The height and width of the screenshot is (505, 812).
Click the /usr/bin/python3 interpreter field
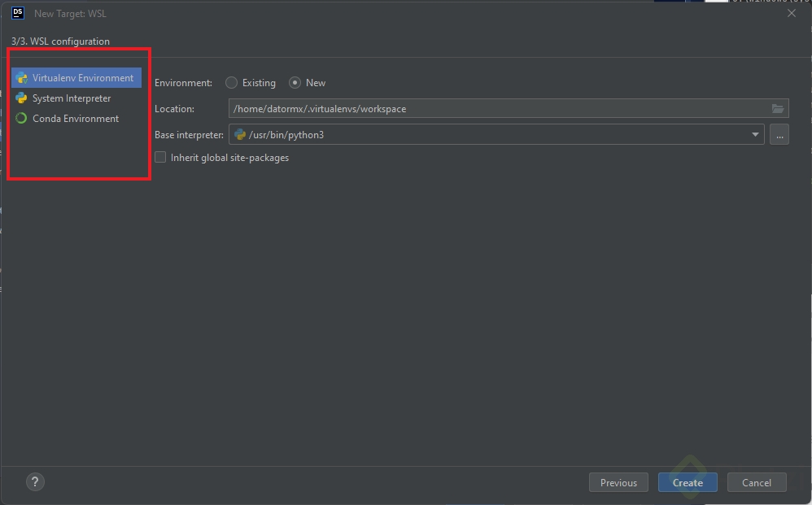[x=496, y=134]
